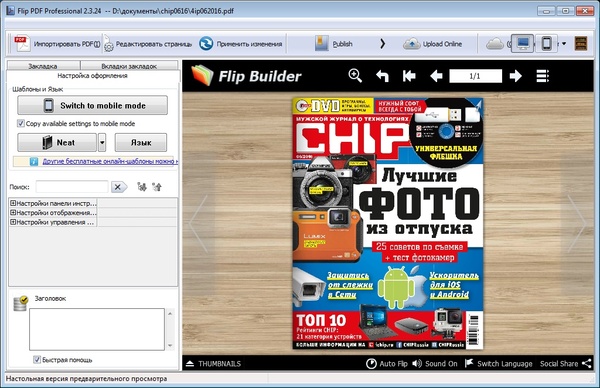Expand Настройки управления ... tree node

[x=13, y=222]
